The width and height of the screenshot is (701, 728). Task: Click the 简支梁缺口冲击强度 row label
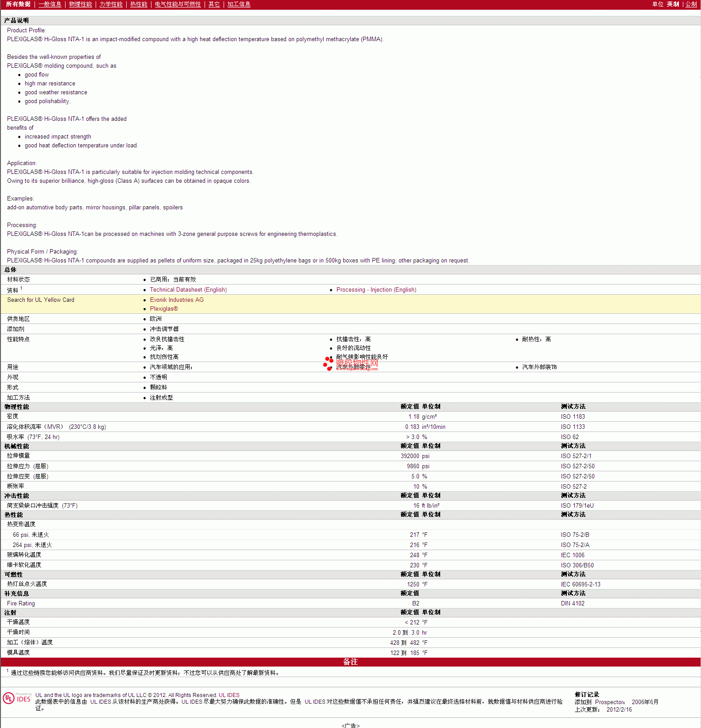point(42,506)
